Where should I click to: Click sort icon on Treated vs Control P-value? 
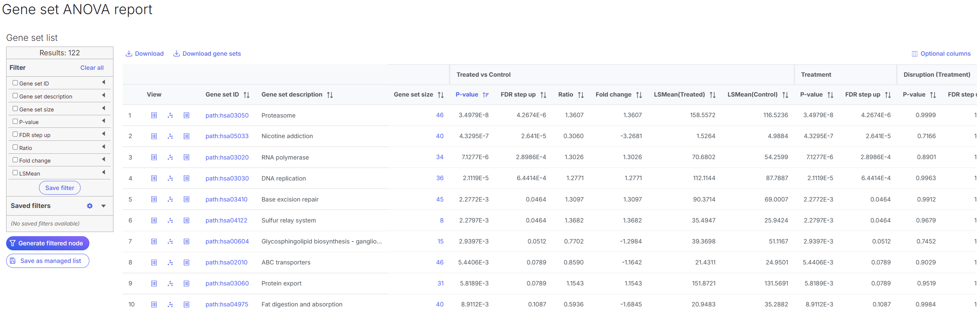(485, 95)
